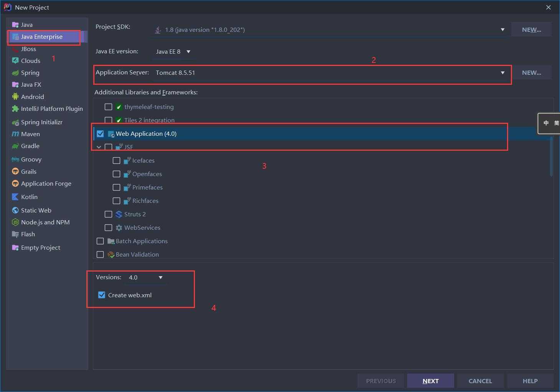This screenshot has width=560, height=392.
Task: Select Kotlin project type
Action: click(29, 197)
